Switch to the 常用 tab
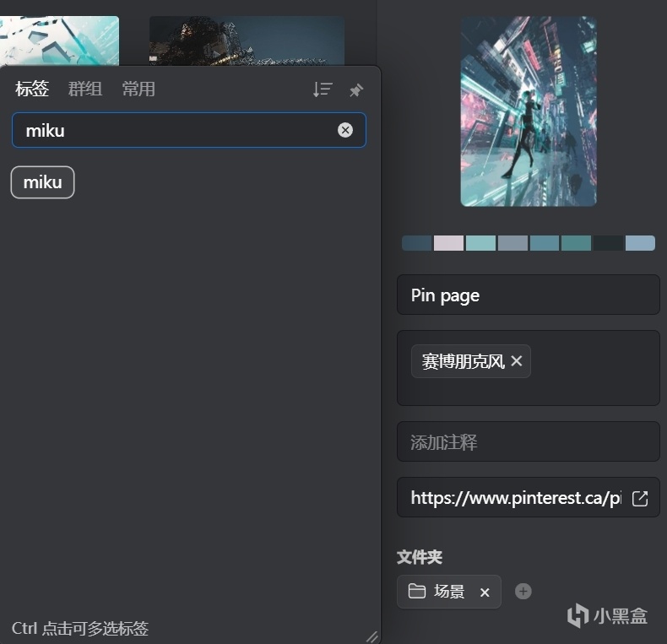 click(x=138, y=89)
